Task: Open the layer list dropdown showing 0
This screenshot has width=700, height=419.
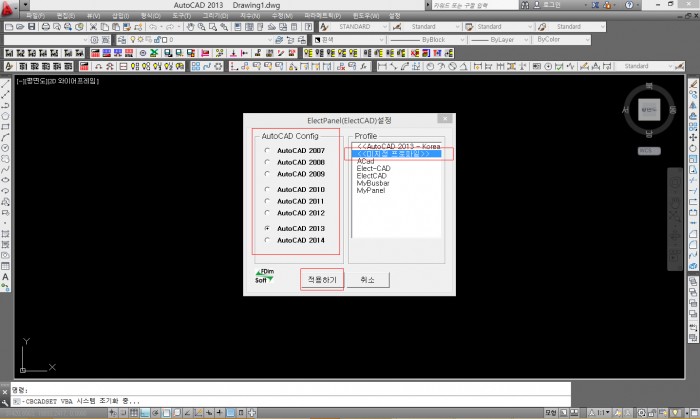Action: (201, 40)
